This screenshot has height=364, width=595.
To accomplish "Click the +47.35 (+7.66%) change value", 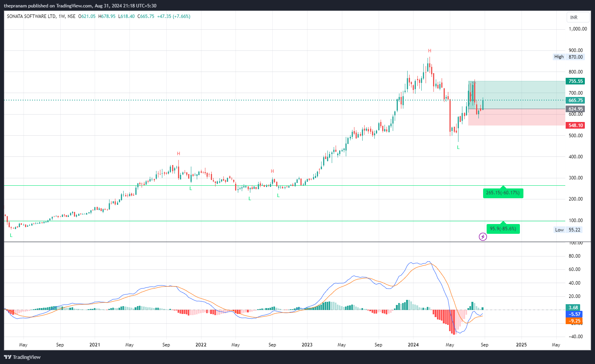I will click(174, 16).
